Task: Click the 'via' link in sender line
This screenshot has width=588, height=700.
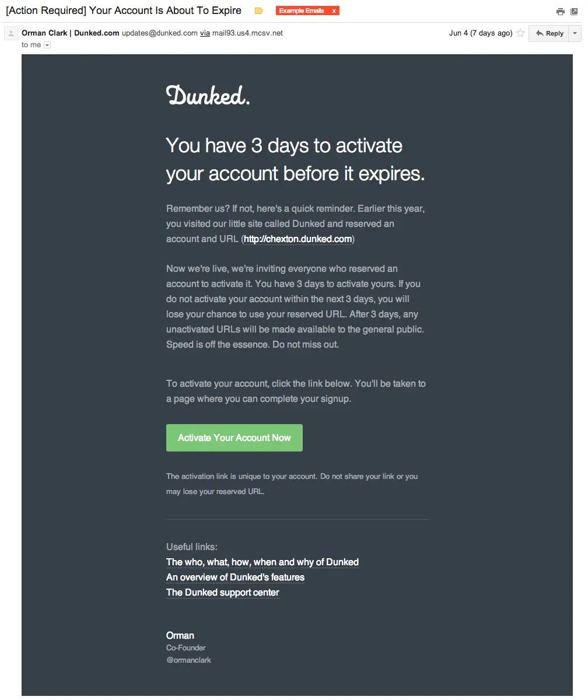Action: tap(205, 33)
